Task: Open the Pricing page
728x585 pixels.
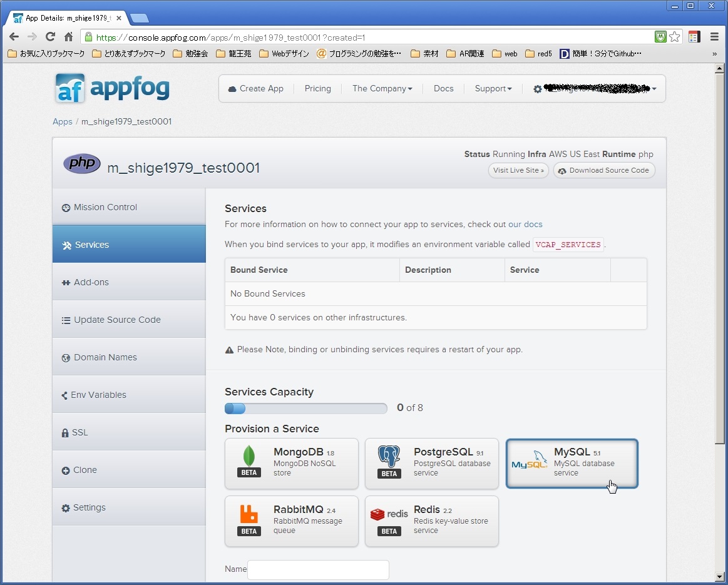Action: coord(317,89)
